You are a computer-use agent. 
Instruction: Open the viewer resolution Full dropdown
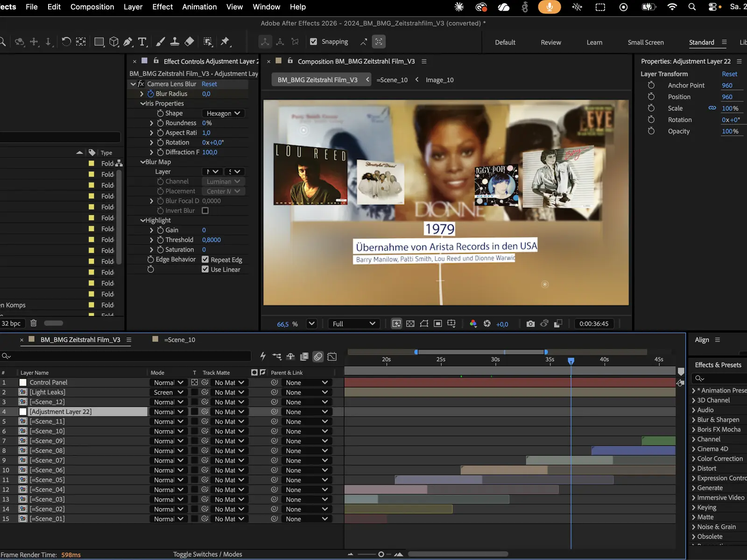click(x=353, y=324)
